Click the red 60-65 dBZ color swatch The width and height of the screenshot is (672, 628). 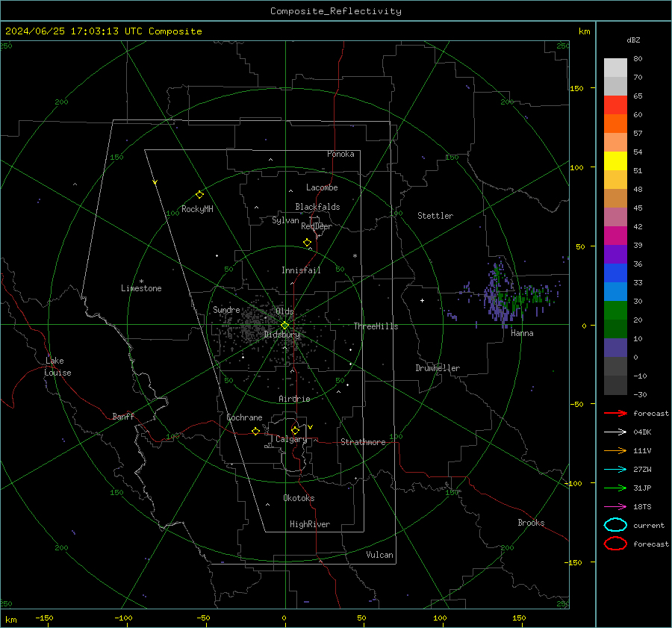pos(615,105)
